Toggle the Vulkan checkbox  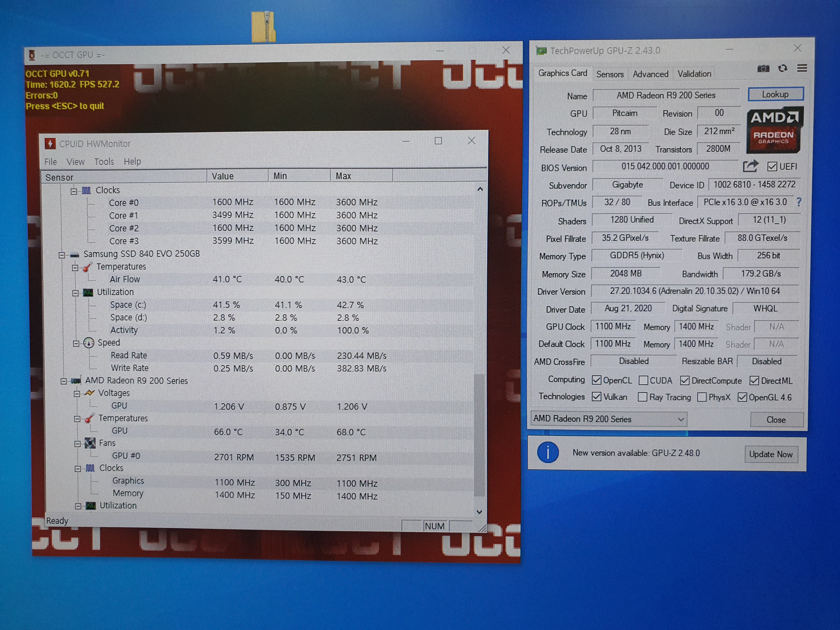597,397
